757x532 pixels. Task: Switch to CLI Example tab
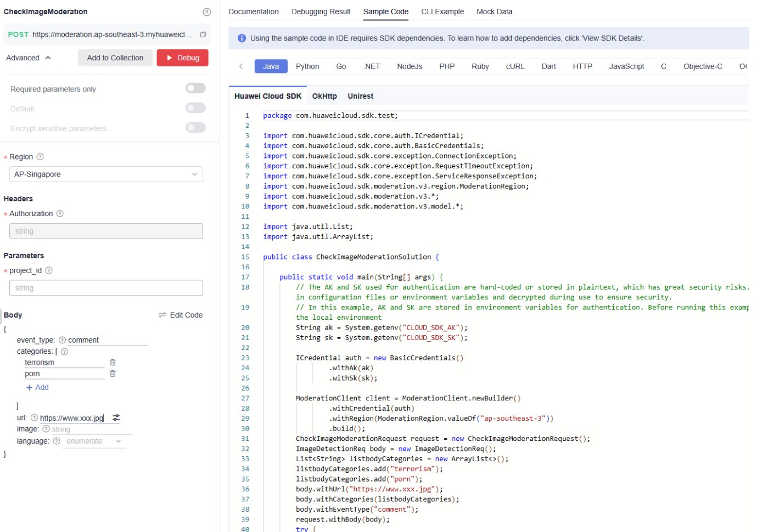(x=442, y=12)
